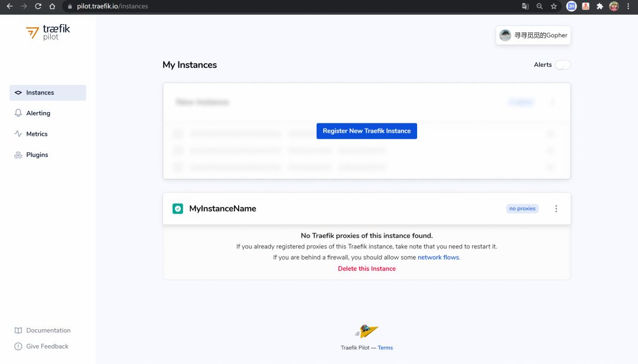The height and width of the screenshot is (364, 638).
Task: Delete this Instance
Action: click(367, 268)
